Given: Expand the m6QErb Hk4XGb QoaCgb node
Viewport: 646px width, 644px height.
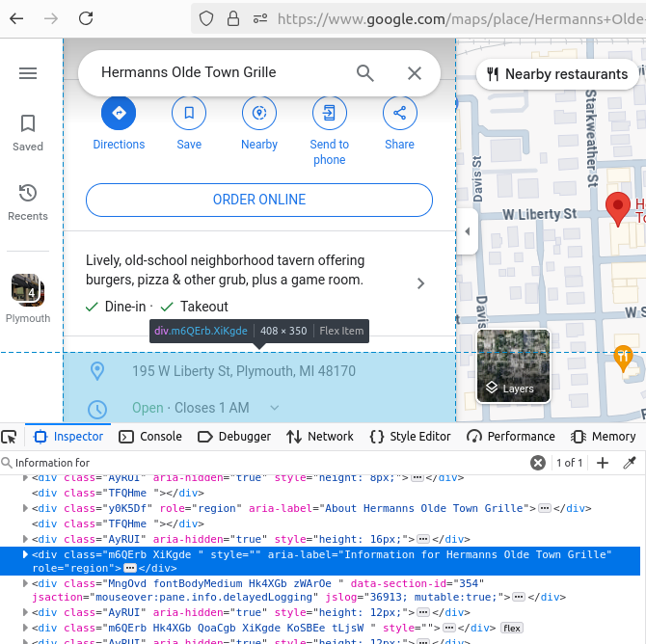Looking at the screenshot, I should [x=25, y=628].
